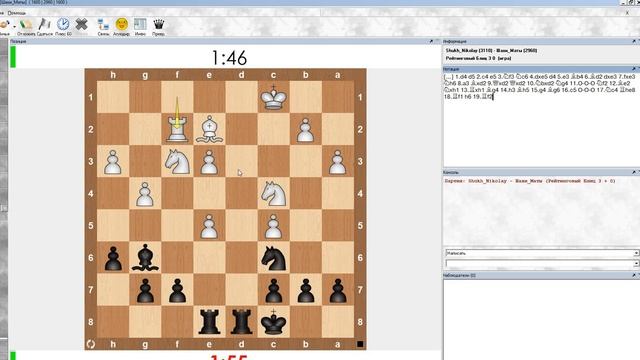Image resolution: width=640 pixels, height=360 pixels.
Task: Select the white bishop on e2
Action: click(209, 129)
